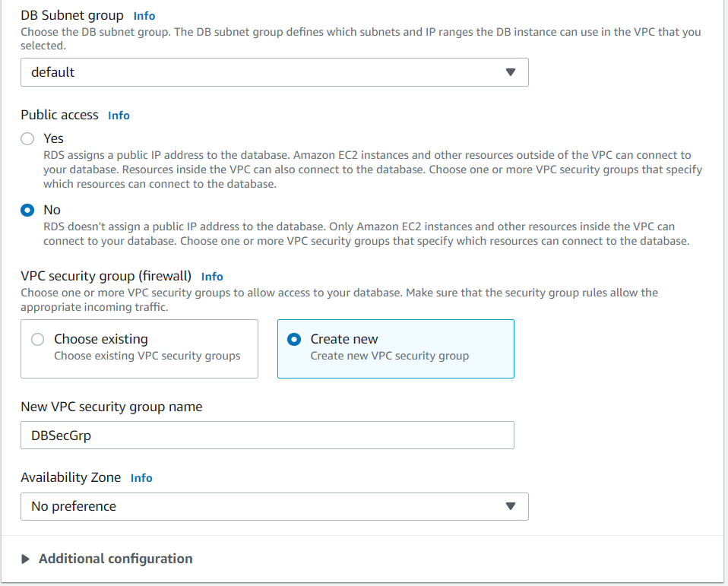Open Info link for VPC security group
The height and width of the screenshot is (586, 728).
(x=212, y=277)
